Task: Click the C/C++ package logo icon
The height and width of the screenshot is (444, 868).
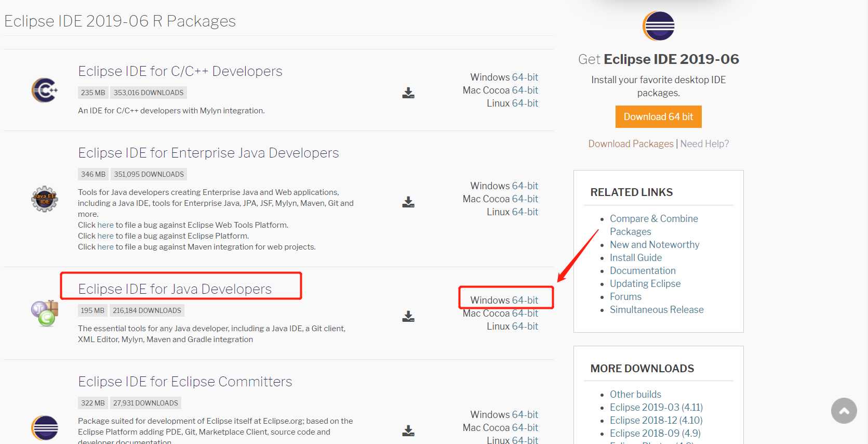Action: tap(45, 90)
